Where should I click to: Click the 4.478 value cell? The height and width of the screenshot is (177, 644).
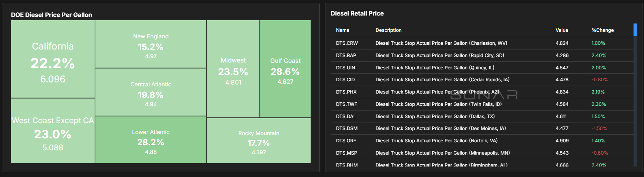coord(562,79)
